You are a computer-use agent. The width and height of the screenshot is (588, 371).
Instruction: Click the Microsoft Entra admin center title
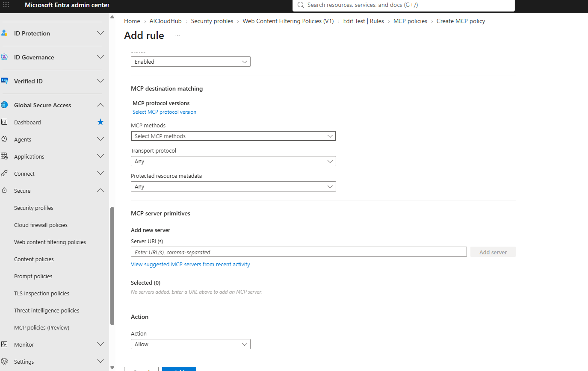[67, 5]
